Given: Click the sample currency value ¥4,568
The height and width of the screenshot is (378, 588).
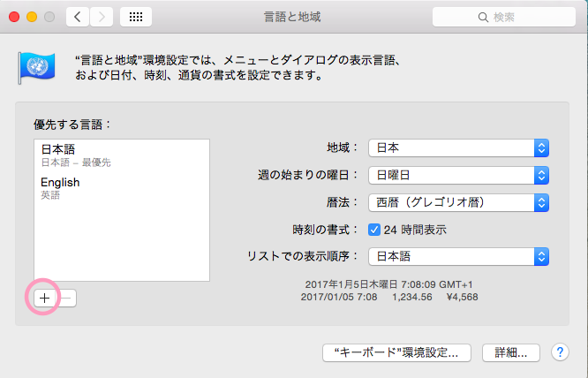Looking at the screenshot, I should (462, 297).
